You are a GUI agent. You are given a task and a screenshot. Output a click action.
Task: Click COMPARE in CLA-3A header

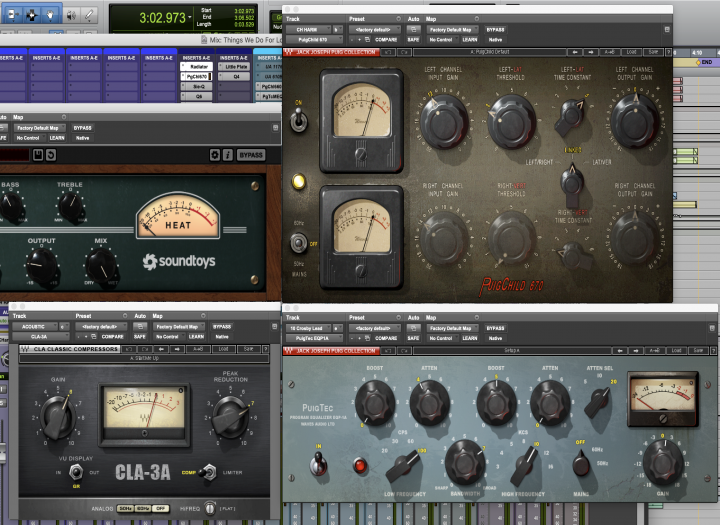coord(112,337)
